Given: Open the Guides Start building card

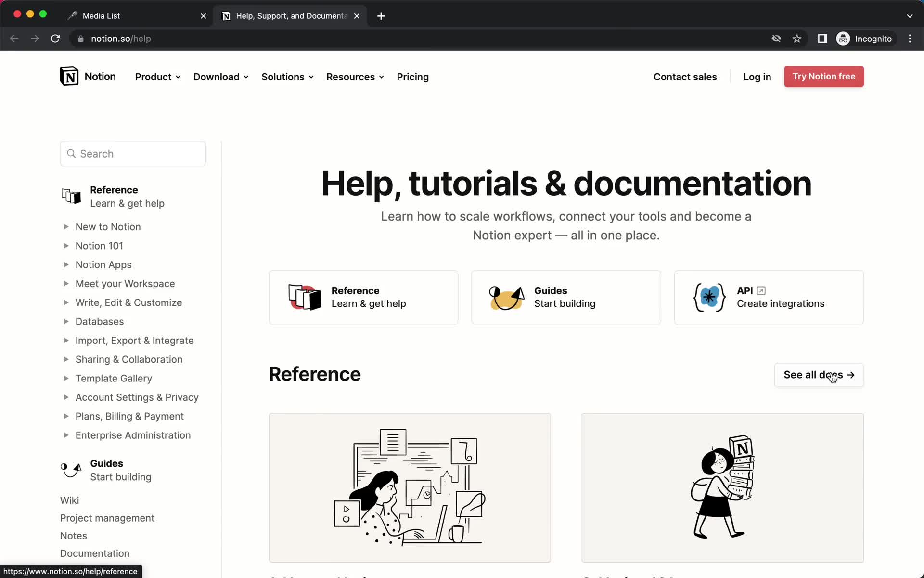Looking at the screenshot, I should point(566,297).
